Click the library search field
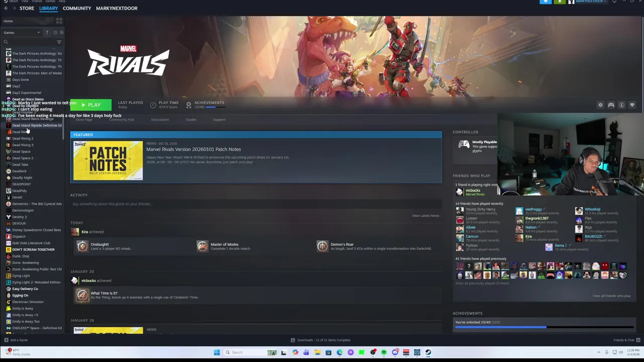The height and width of the screenshot is (362, 644). point(29,42)
